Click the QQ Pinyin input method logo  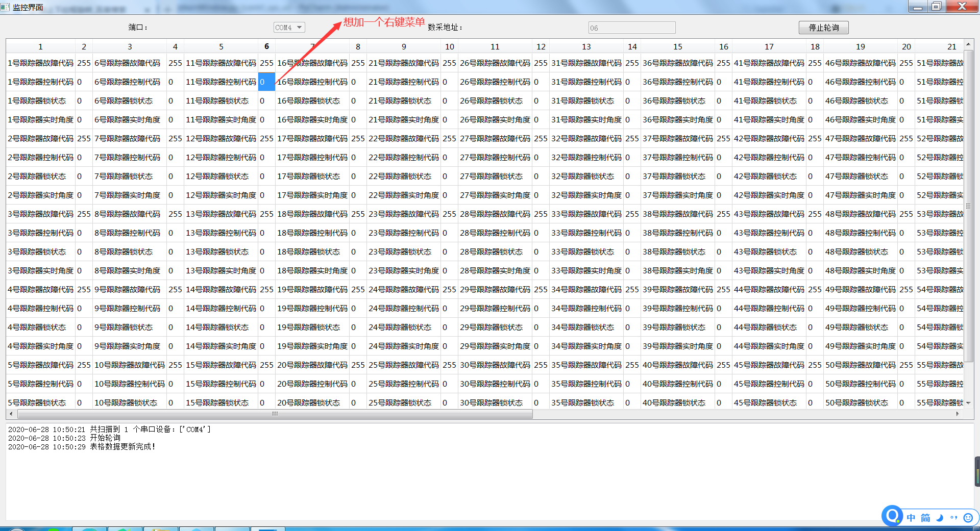tap(892, 516)
